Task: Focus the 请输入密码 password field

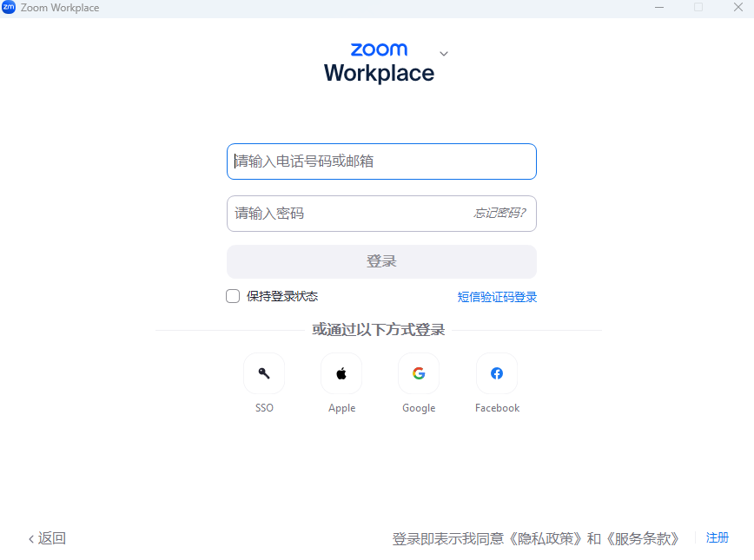Action: tap(381, 214)
